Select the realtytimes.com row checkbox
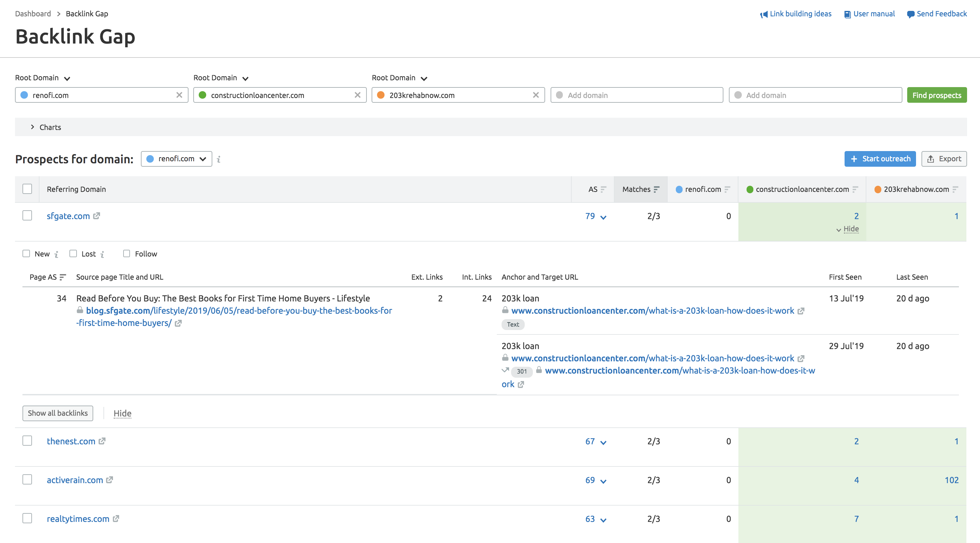The image size is (980, 543). point(27,518)
